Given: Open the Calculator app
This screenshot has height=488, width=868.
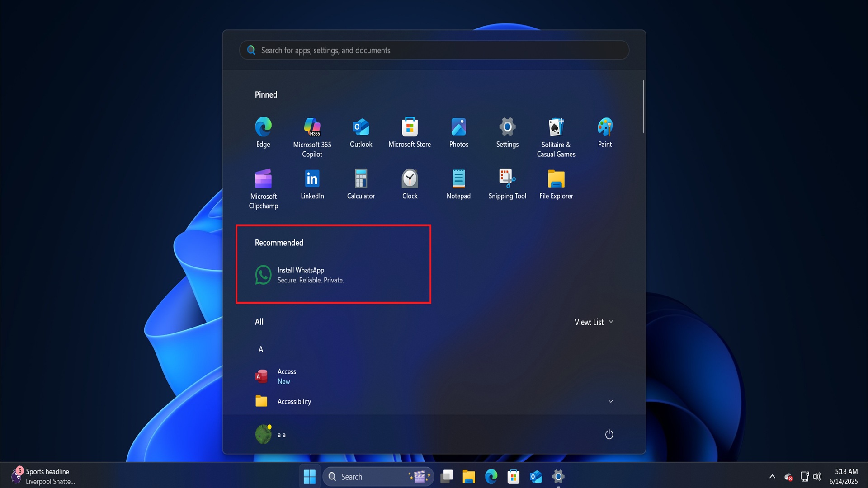Looking at the screenshot, I should pyautogui.click(x=361, y=179).
